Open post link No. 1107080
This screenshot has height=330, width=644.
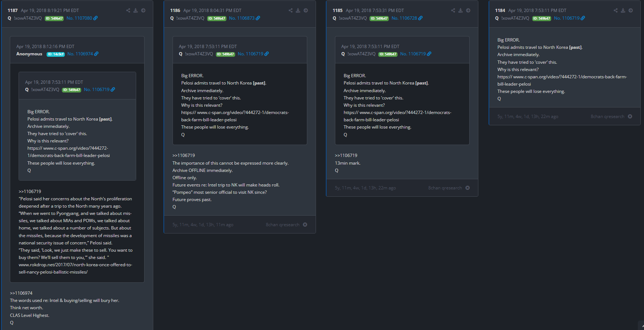click(x=79, y=18)
